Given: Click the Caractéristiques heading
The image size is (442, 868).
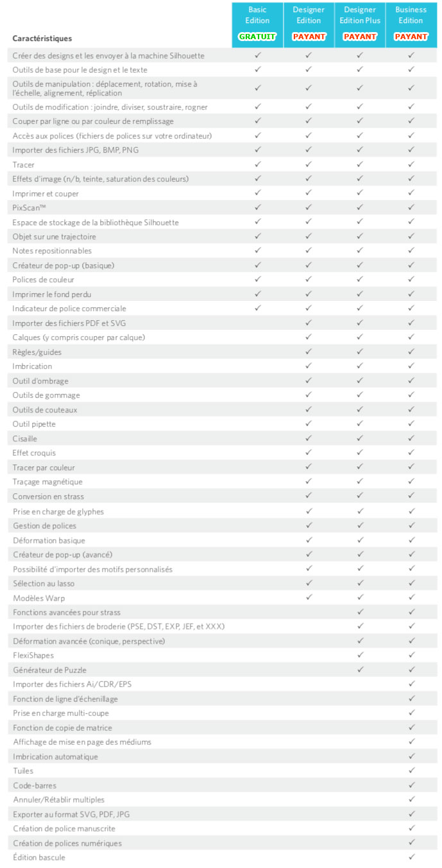Looking at the screenshot, I should click(42, 38).
